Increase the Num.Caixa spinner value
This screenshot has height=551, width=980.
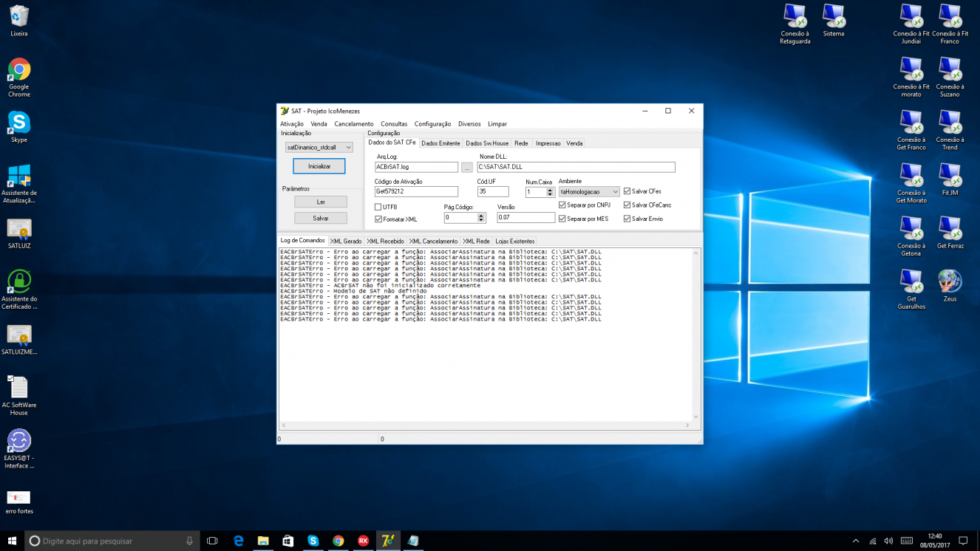(x=550, y=190)
